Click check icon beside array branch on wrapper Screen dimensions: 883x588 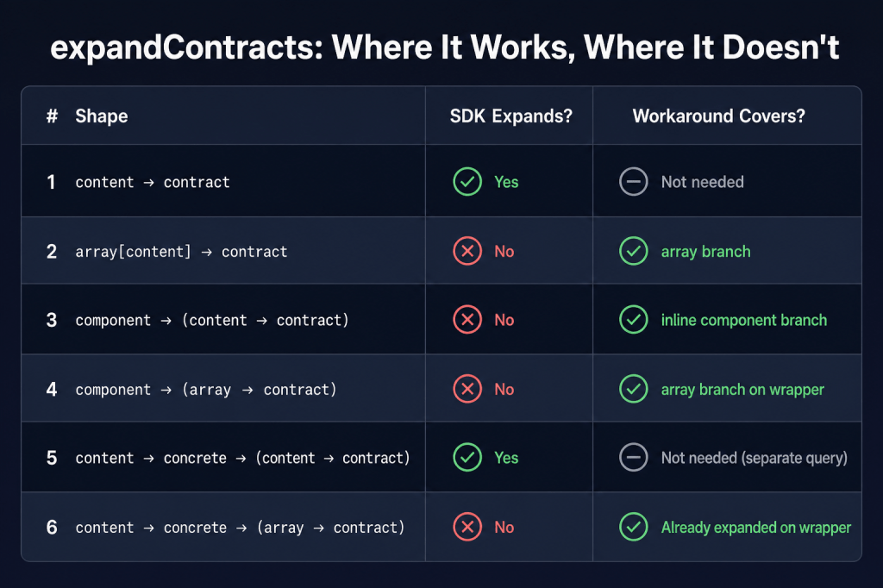pyautogui.click(x=634, y=389)
